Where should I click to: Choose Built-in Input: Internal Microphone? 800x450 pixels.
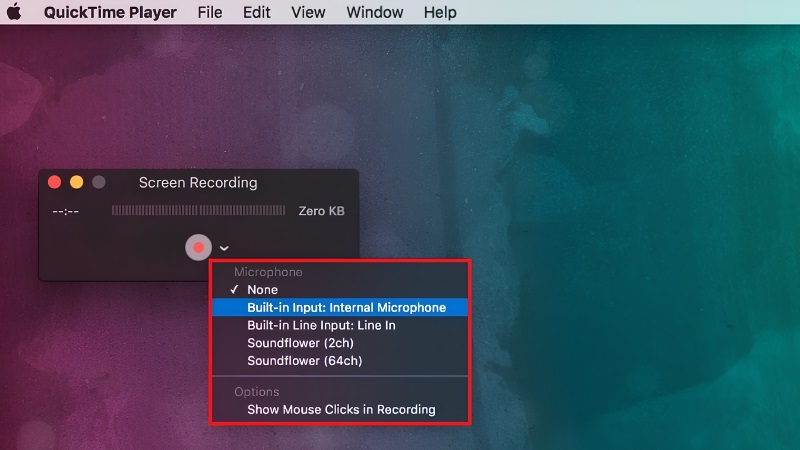coord(340,307)
